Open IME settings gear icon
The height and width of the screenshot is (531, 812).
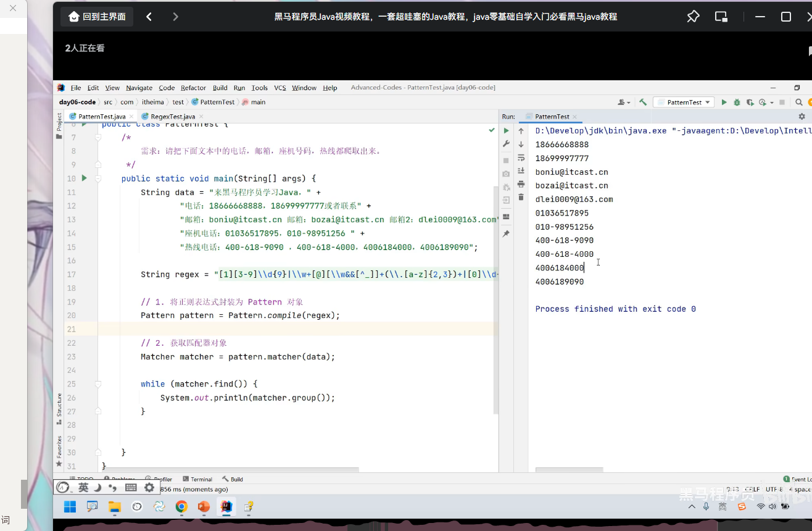click(x=149, y=488)
